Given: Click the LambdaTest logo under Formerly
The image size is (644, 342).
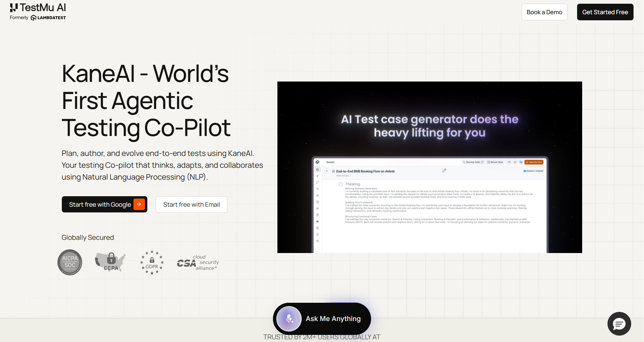Looking at the screenshot, I should 48,18.
